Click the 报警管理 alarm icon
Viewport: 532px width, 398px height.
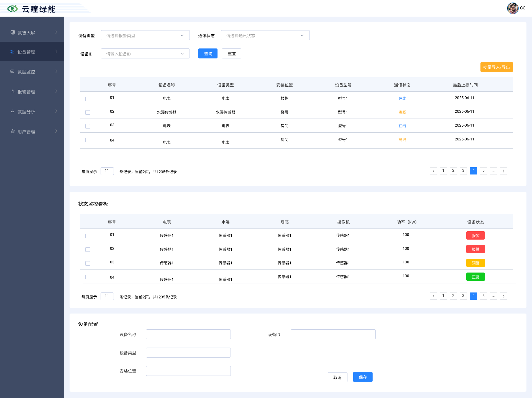(12, 91)
